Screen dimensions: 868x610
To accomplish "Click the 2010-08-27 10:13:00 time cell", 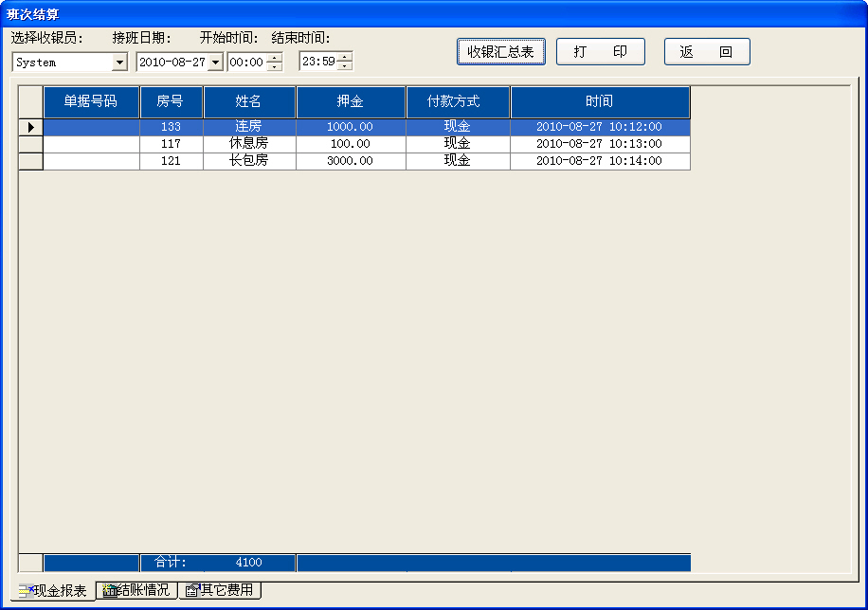I will (x=600, y=144).
